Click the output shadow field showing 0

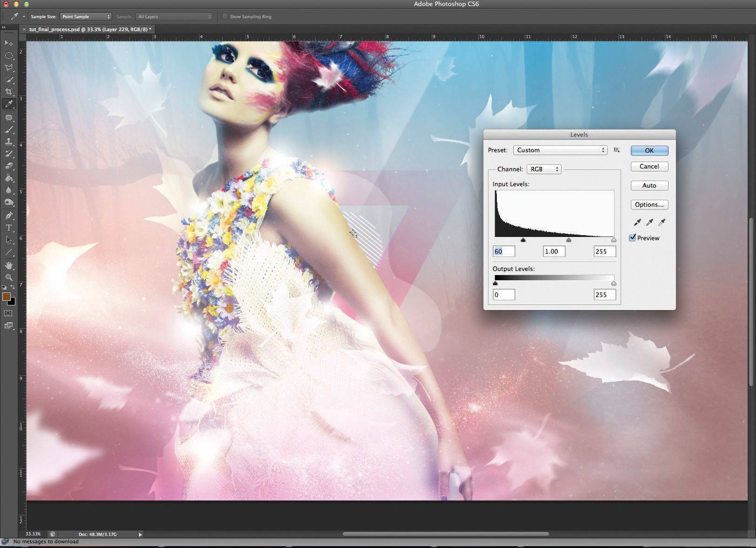point(504,295)
